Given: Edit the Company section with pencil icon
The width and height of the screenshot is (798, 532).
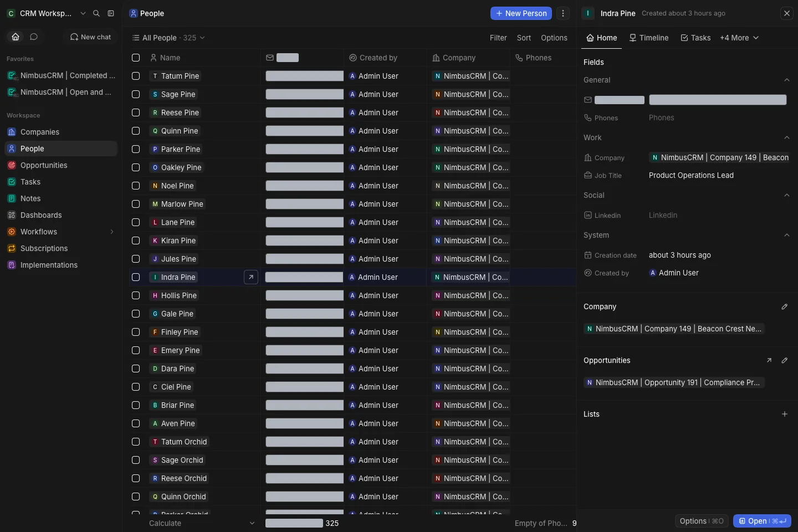Looking at the screenshot, I should coord(785,306).
